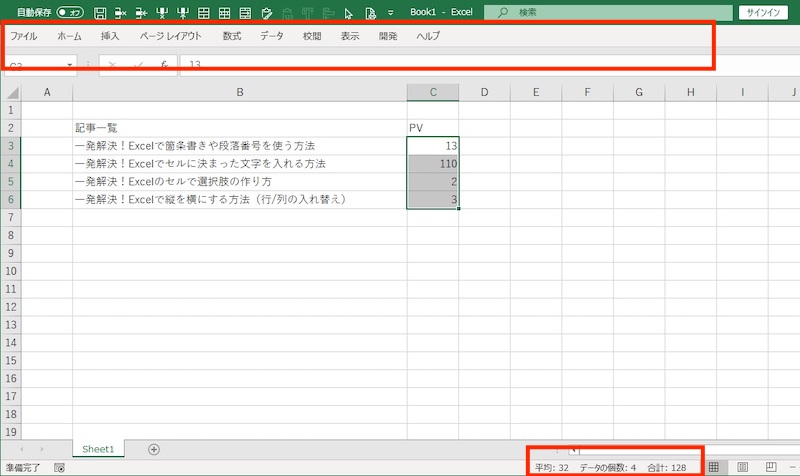800x476 pixels.
Task: Click the select objects arrow pointer icon
Action: 349,13
